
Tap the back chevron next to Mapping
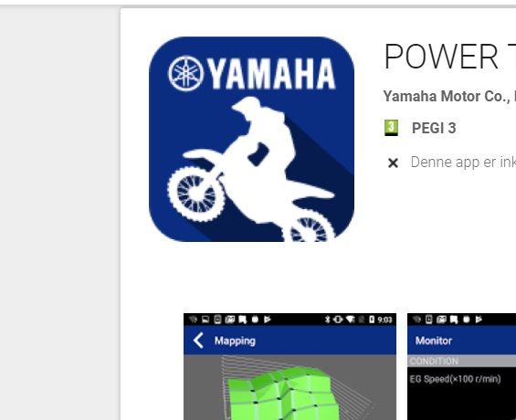tap(198, 341)
